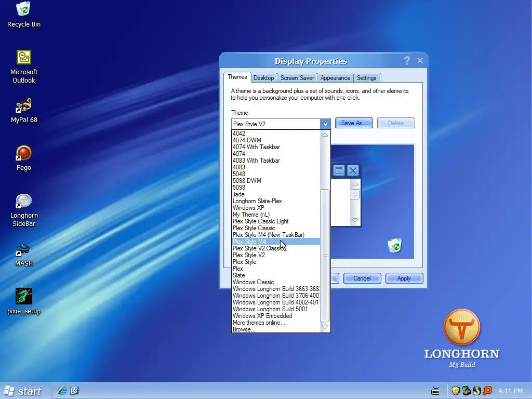The width and height of the screenshot is (532, 399).
Task: Open the Start menu
Action: point(24,391)
